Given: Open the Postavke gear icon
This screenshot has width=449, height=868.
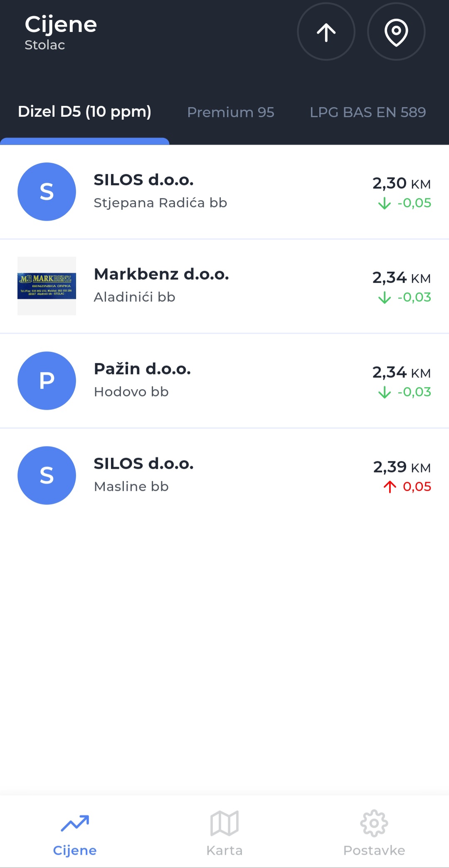Looking at the screenshot, I should pos(374,823).
